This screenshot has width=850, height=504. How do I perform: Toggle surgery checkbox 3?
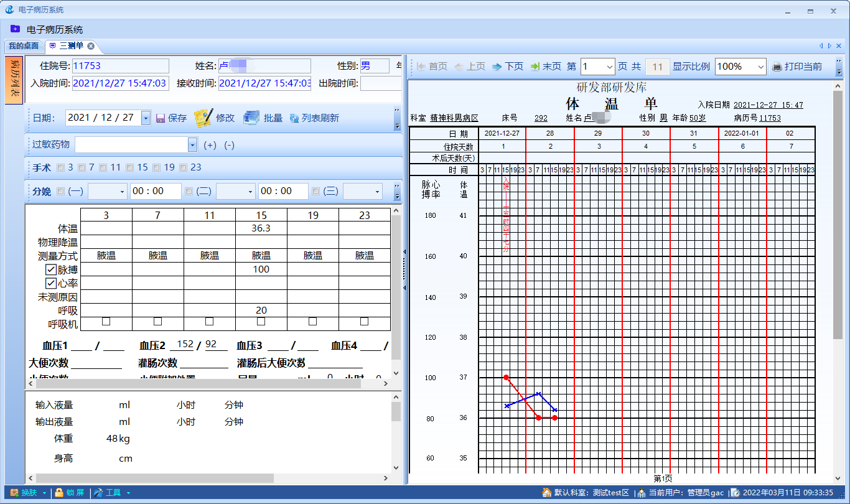point(60,167)
